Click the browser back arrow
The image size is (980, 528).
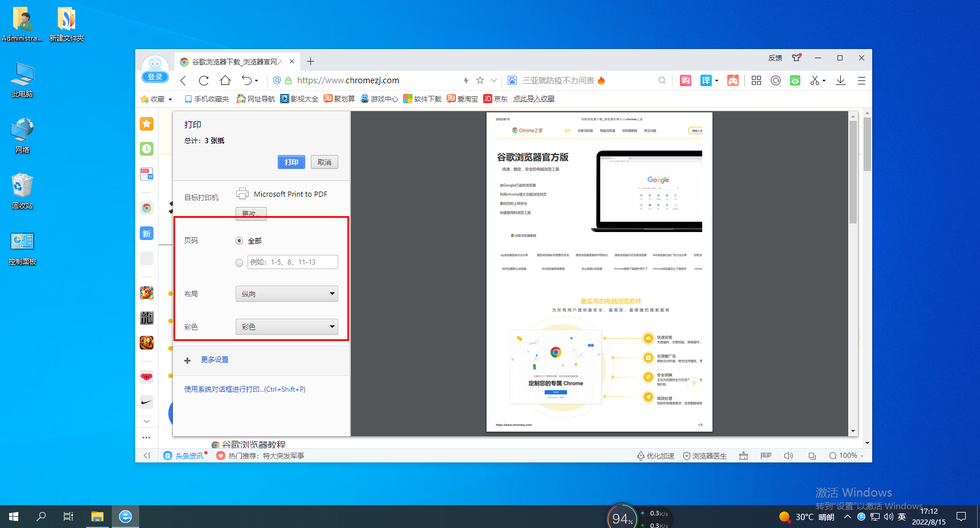(x=183, y=80)
